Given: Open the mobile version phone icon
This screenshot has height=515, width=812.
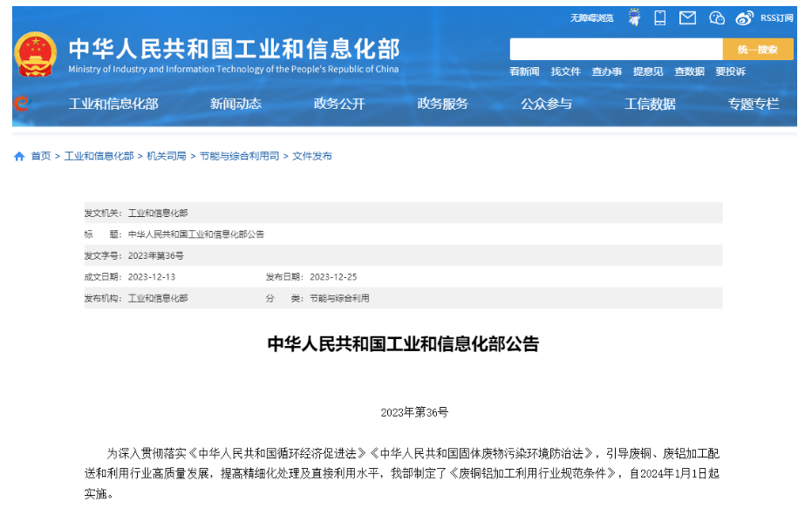Looking at the screenshot, I should pos(660,17).
